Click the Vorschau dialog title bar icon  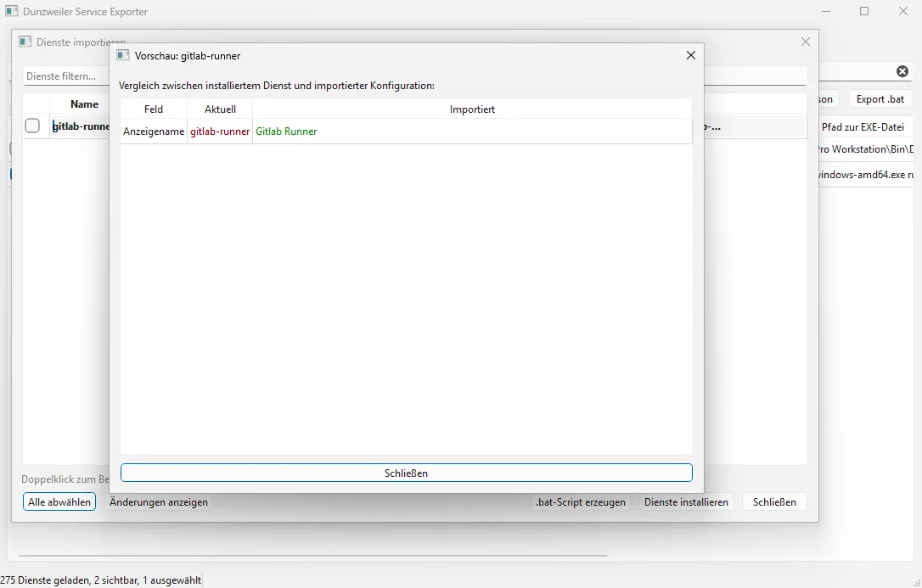[x=123, y=55]
